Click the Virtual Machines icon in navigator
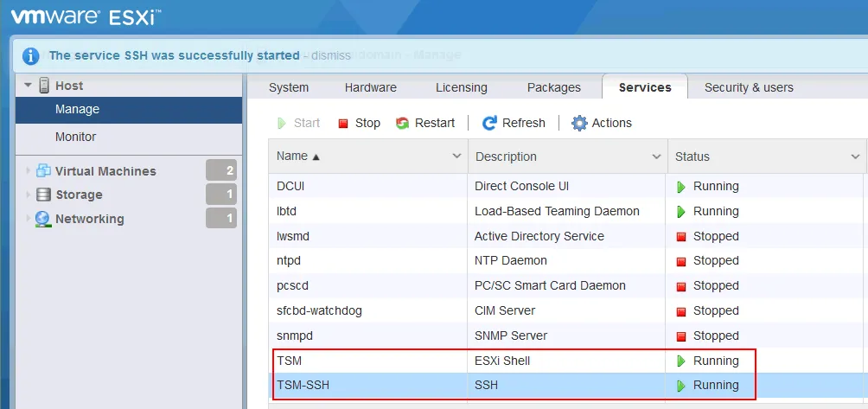This screenshot has width=868, height=409. [x=43, y=170]
